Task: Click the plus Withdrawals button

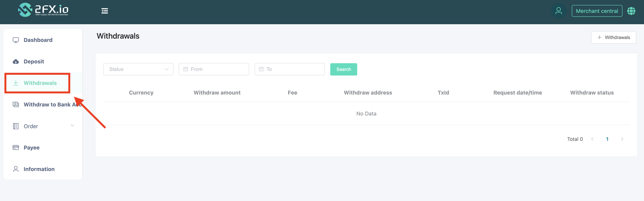Action: 614,37
